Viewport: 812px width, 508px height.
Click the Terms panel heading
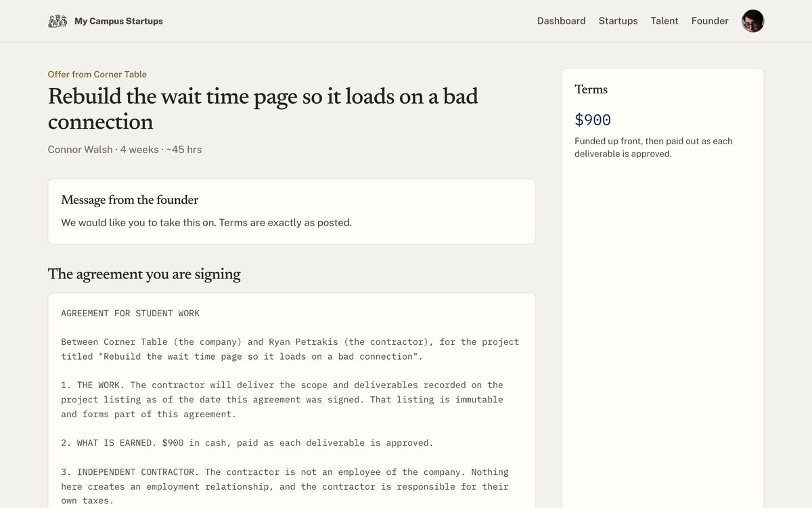[x=591, y=89]
